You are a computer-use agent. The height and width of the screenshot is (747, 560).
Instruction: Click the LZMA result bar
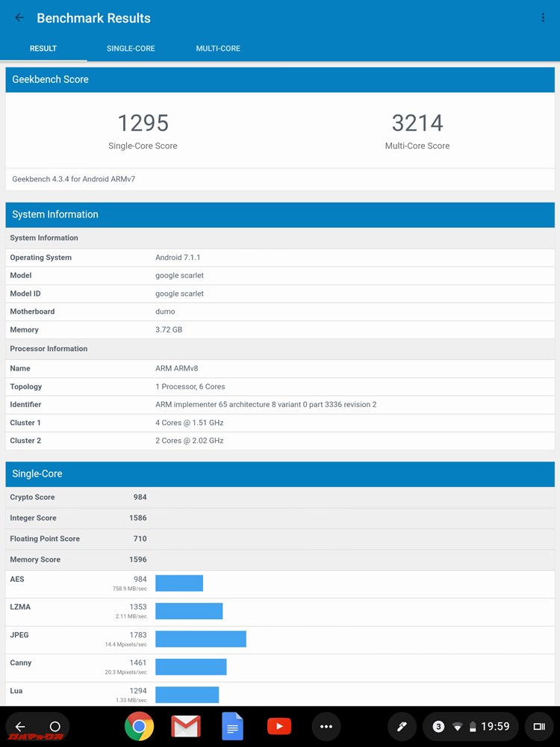pos(189,611)
